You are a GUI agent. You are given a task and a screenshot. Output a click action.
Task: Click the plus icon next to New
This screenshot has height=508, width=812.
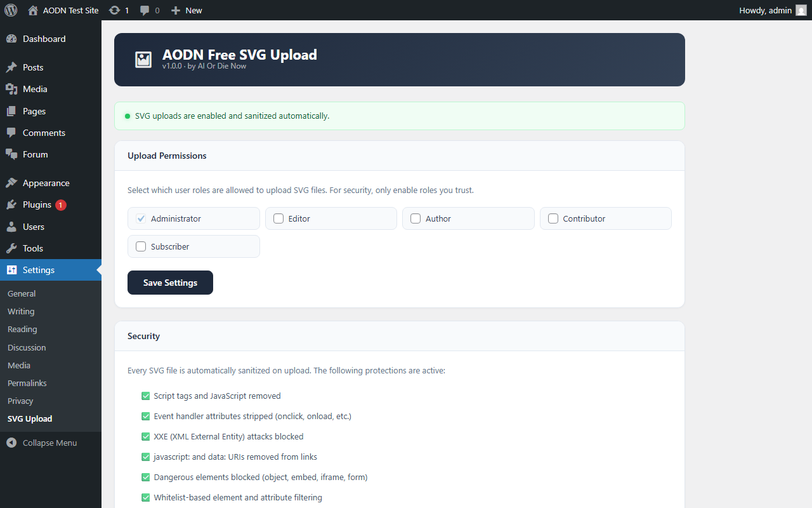pyautogui.click(x=176, y=10)
